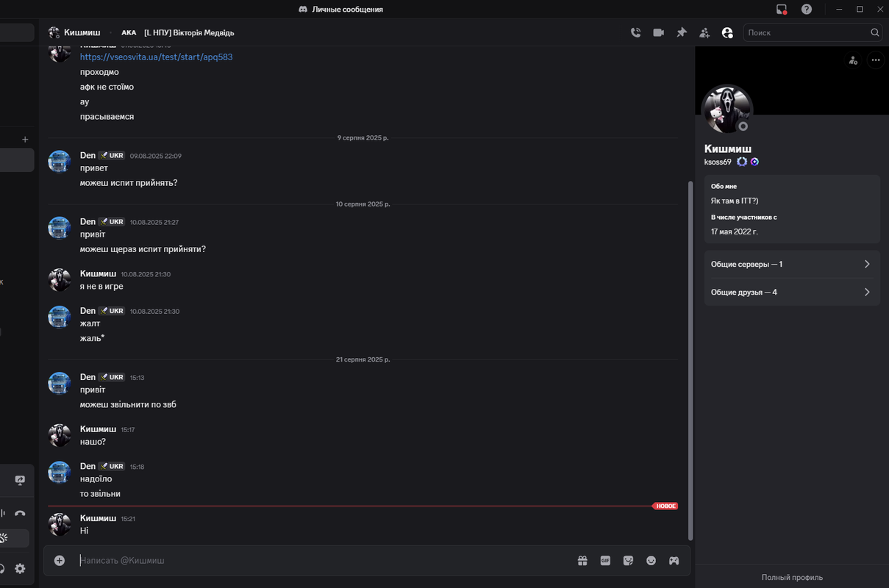This screenshot has width=889, height=588.
Task: Open user settings gear icon
Action: (20, 568)
